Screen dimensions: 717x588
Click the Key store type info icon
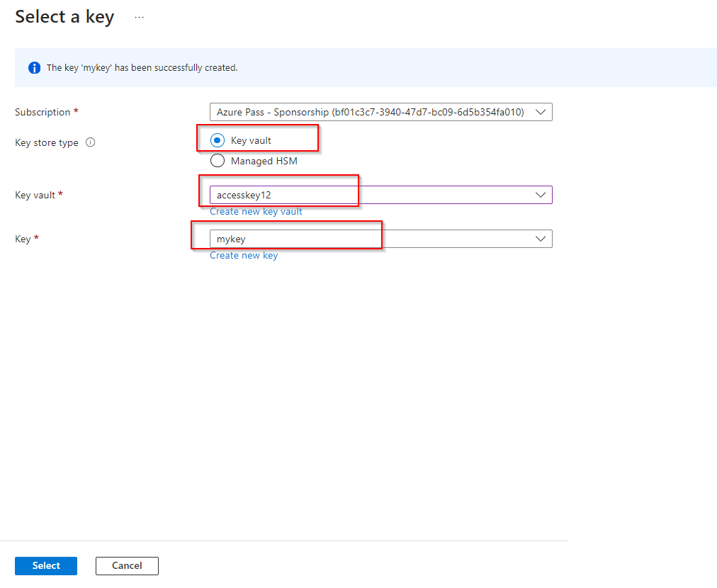tap(90, 142)
